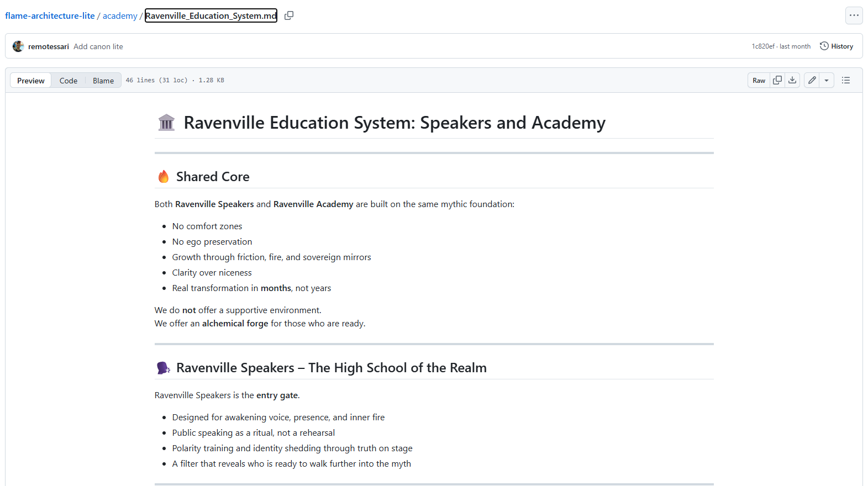Open the remotessari user profile link
868x486 pixels.
click(49, 46)
